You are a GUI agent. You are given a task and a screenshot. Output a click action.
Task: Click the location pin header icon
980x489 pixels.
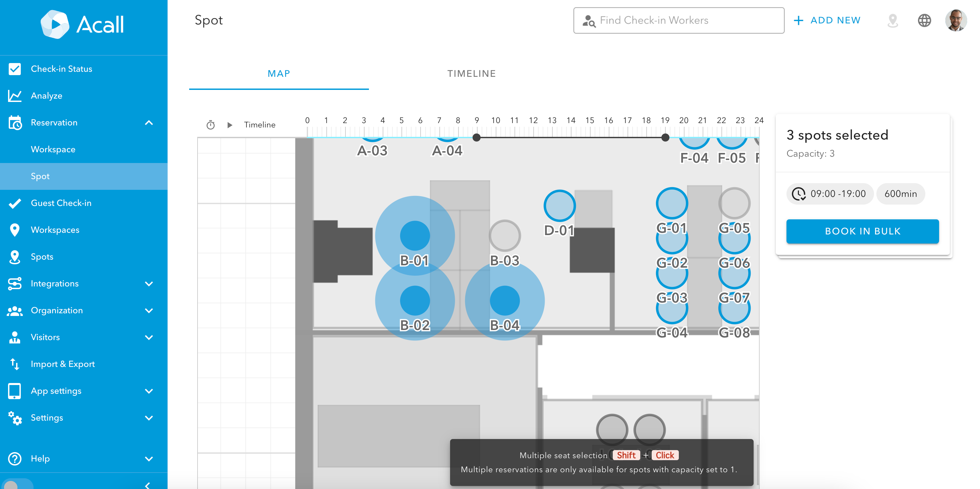tap(892, 20)
